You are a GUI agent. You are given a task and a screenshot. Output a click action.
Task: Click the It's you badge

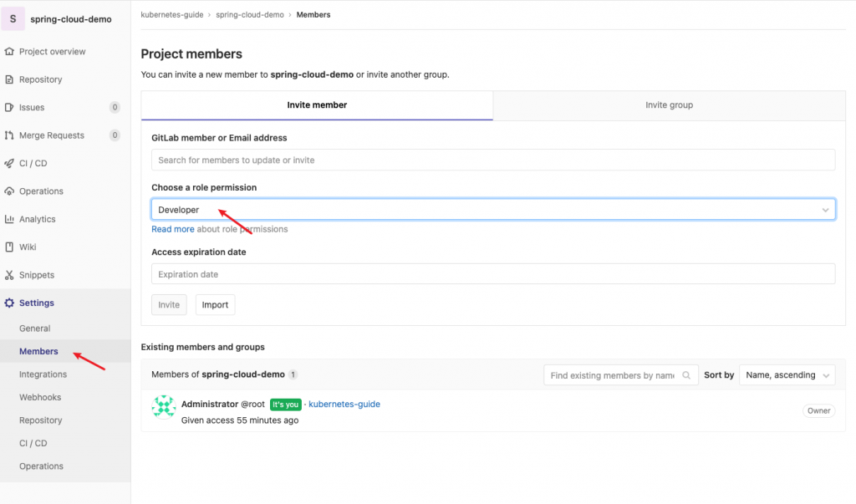[x=286, y=405]
